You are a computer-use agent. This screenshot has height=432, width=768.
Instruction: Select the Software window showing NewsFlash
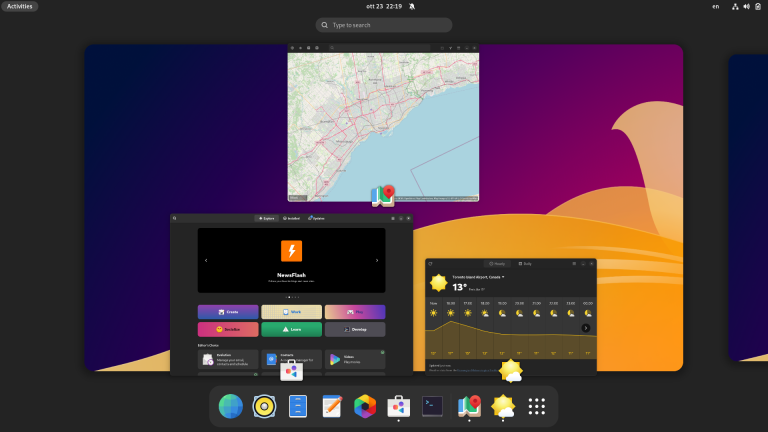pyautogui.click(x=291, y=293)
